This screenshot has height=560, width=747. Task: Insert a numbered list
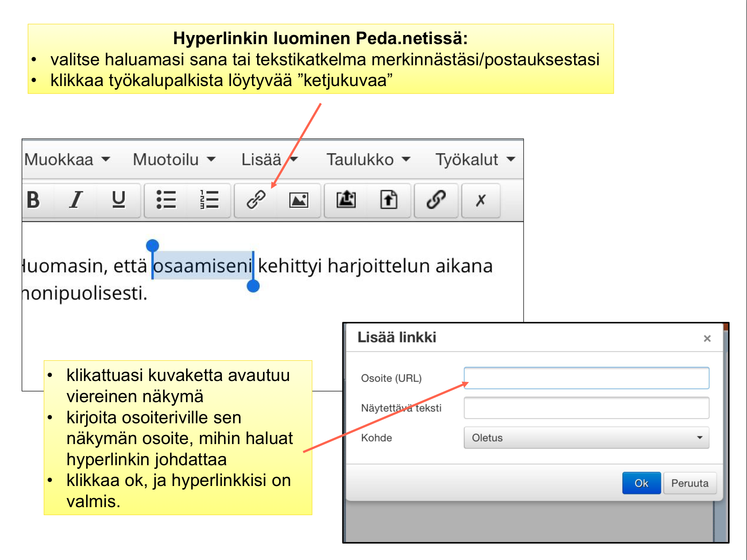(209, 200)
